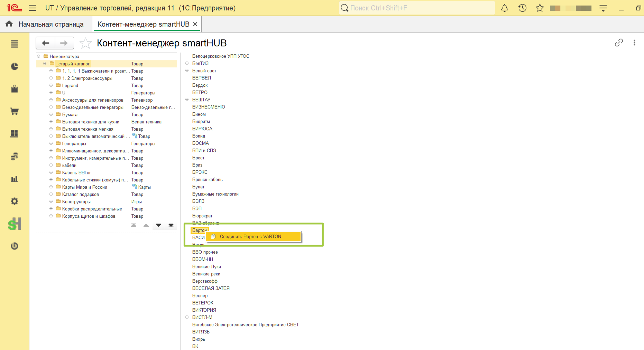The width and height of the screenshot is (644, 350).
Task: Open sidebar sections menu icon
Action: [15, 44]
